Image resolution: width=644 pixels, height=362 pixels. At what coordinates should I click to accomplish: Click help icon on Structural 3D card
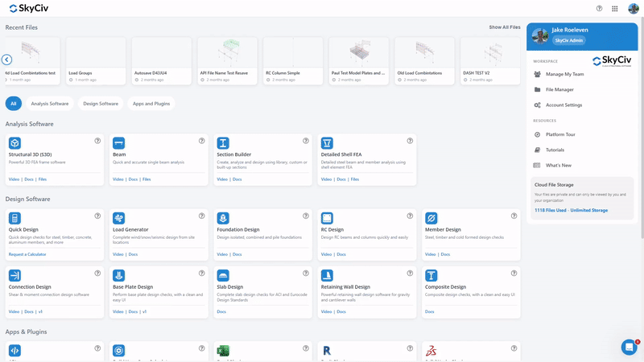point(97,141)
